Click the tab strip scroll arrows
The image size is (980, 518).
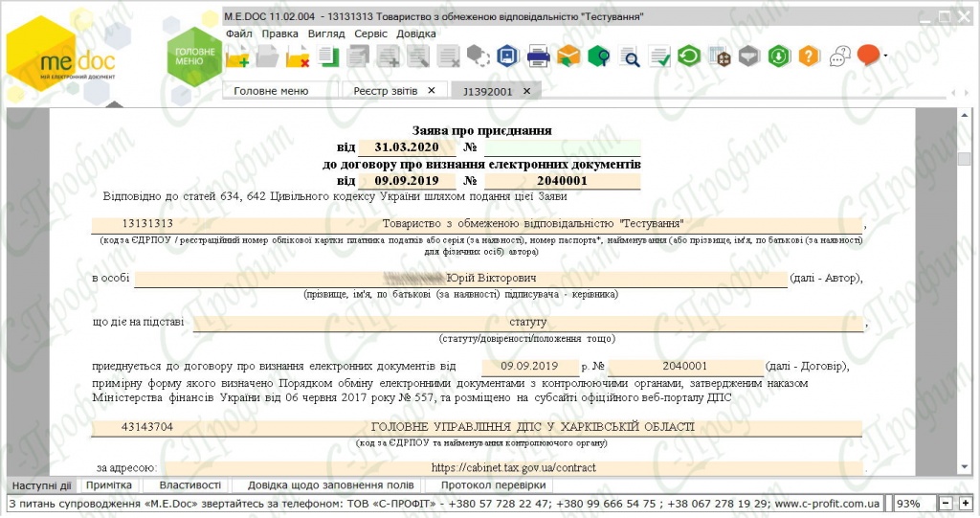tap(961, 93)
